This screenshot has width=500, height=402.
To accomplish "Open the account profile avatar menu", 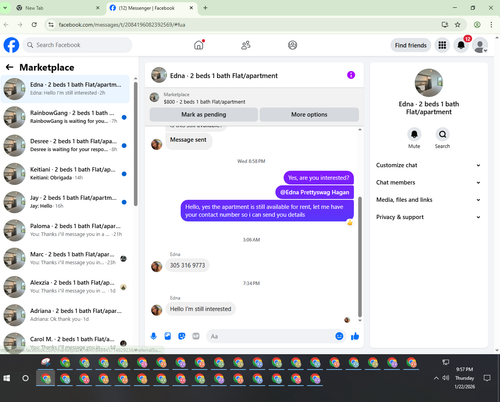I will 480,45.
